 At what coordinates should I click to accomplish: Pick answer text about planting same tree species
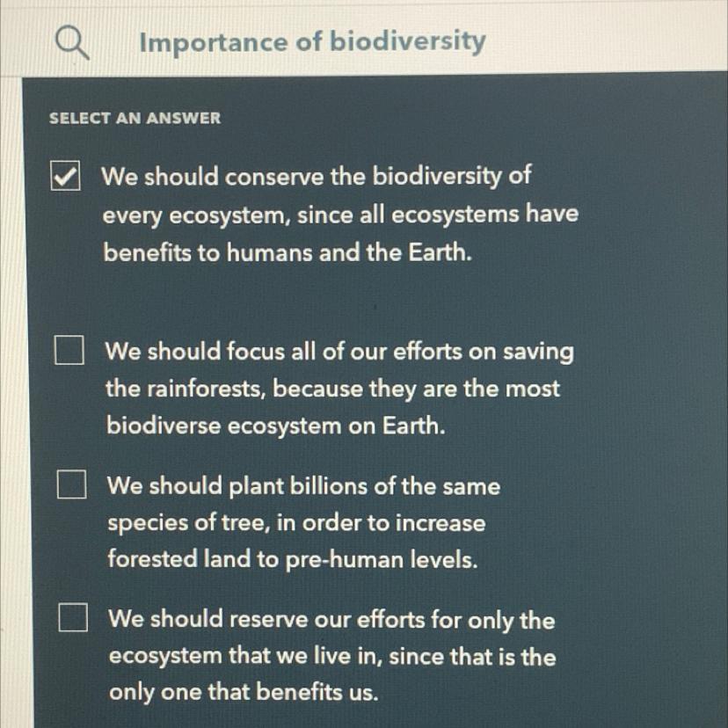(302, 522)
